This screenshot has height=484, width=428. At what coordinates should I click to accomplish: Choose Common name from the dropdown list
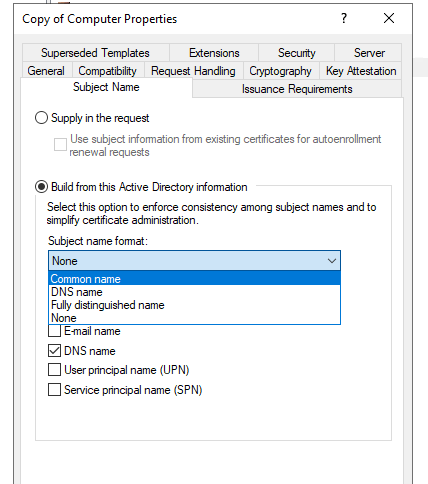(195, 279)
